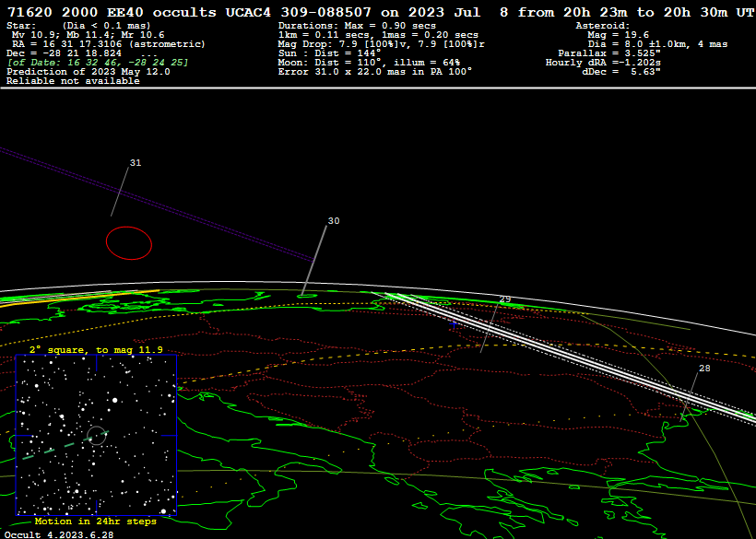Screen dimensions: 756x539
Task: Click 'Durations: Max = 0.90 secs' text
Action: (357, 26)
